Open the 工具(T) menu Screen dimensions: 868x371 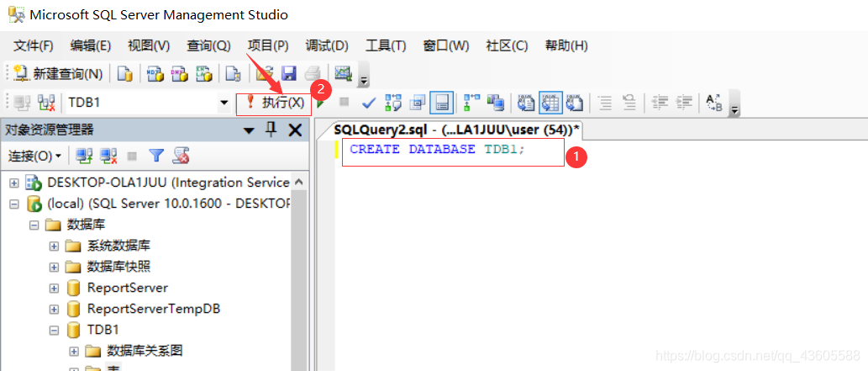[x=386, y=45]
